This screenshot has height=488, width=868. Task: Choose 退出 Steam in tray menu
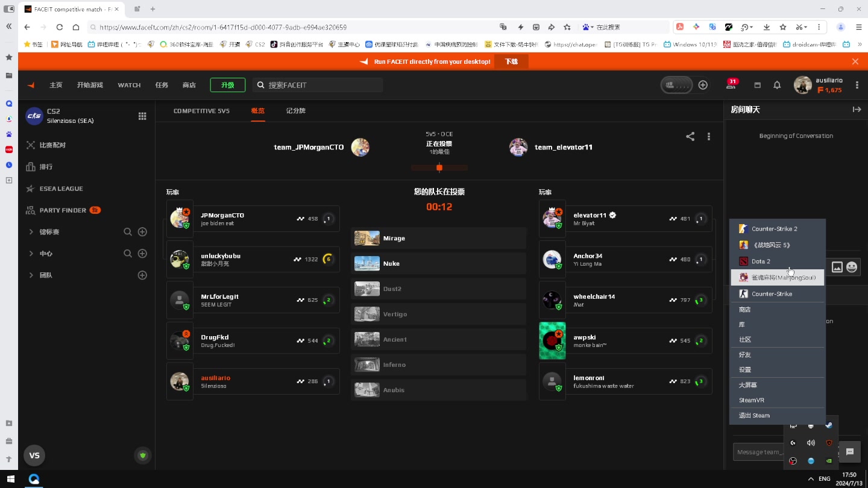tap(777, 415)
